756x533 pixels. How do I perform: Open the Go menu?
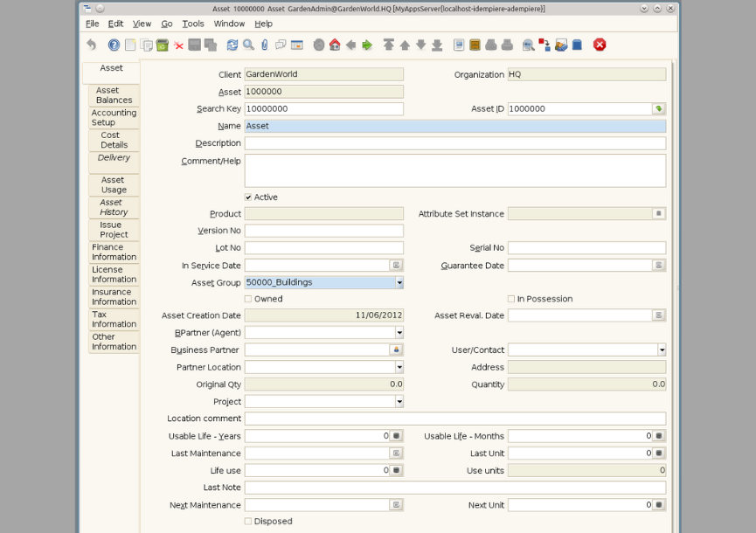[167, 24]
